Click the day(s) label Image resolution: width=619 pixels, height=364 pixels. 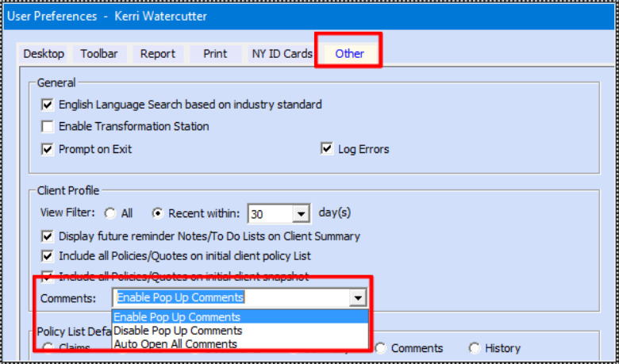tap(335, 213)
